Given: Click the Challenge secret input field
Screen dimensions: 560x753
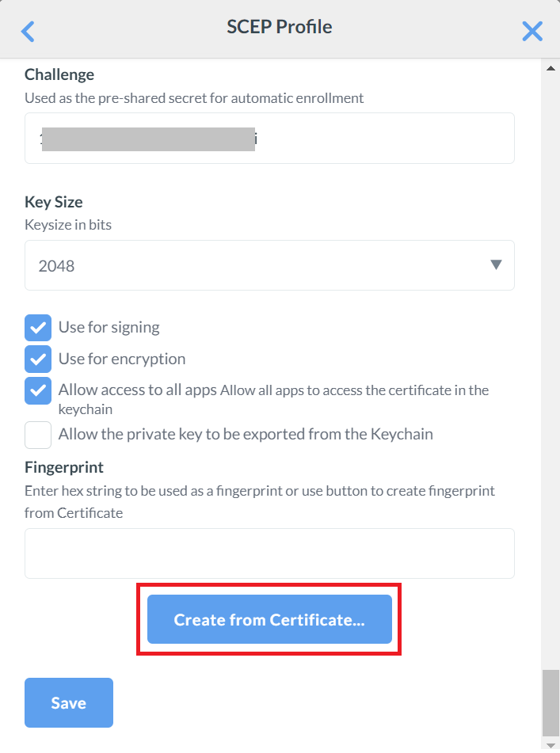Looking at the screenshot, I should pyautogui.click(x=269, y=139).
